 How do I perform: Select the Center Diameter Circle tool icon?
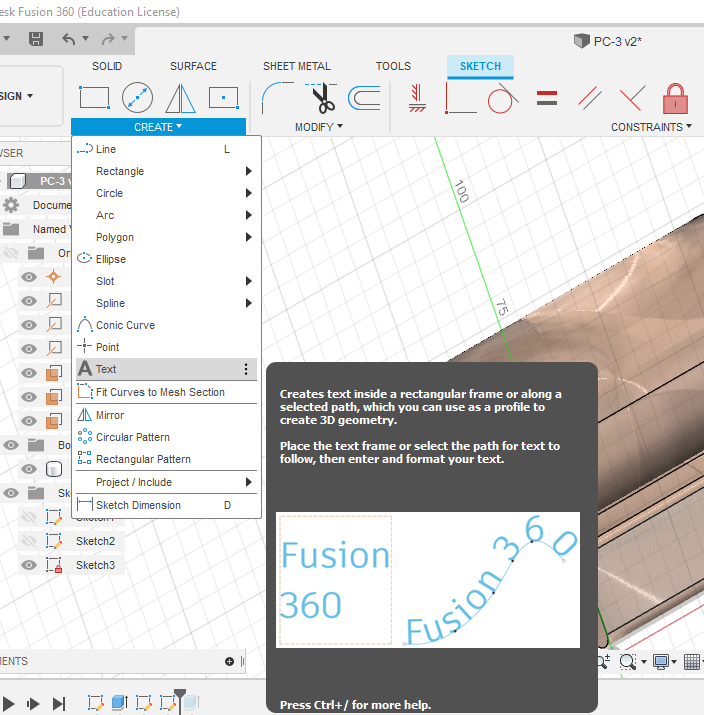[x=137, y=97]
